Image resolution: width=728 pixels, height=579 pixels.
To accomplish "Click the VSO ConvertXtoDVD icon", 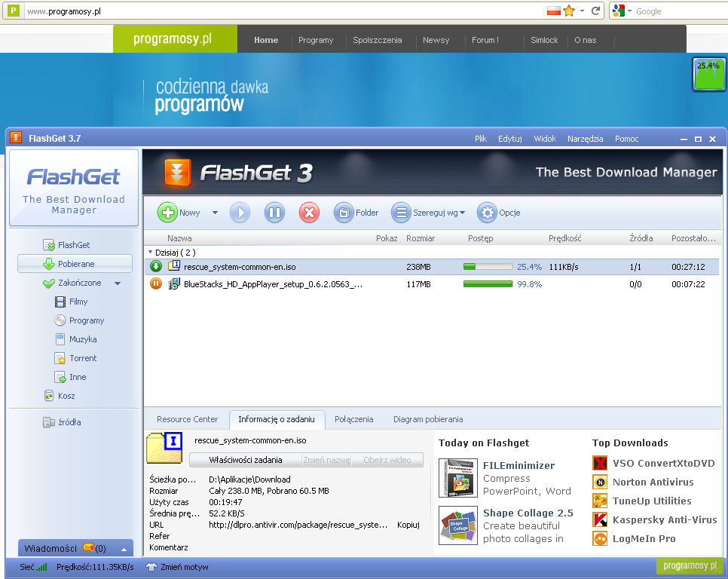I will click(x=600, y=463).
